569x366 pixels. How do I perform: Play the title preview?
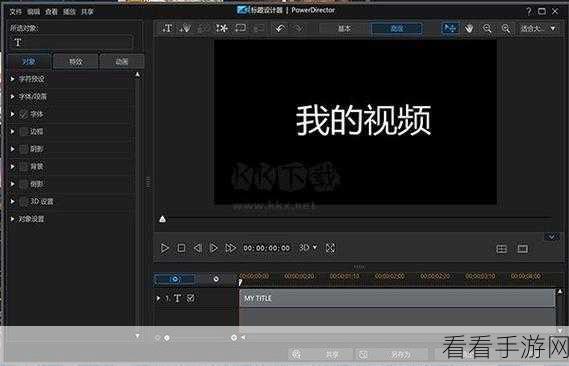pos(164,248)
